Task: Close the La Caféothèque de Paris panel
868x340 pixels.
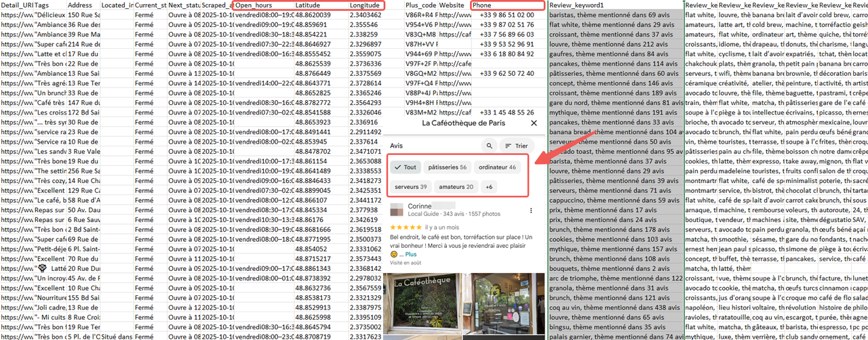Action: tap(534, 123)
